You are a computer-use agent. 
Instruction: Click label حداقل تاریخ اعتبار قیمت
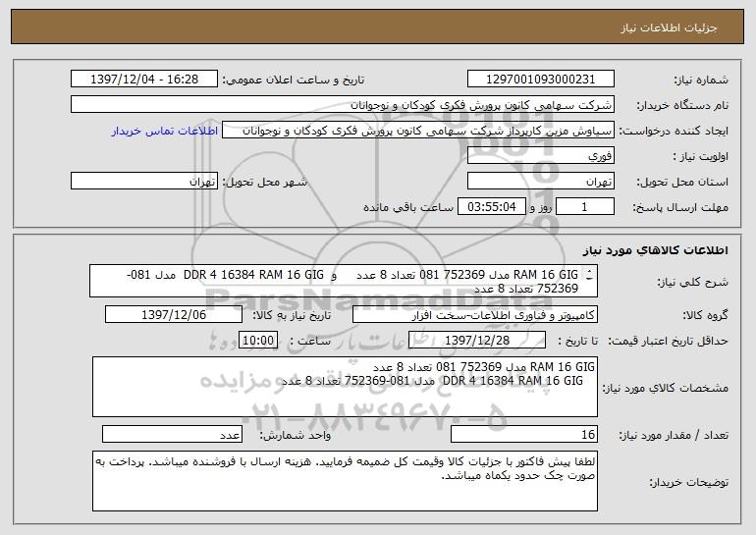(668, 342)
